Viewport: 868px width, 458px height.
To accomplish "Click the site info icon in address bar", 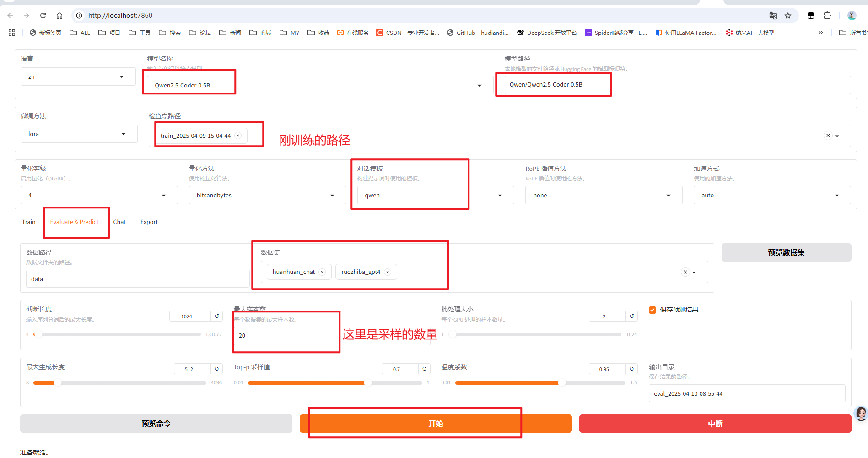I will click(79, 16).
